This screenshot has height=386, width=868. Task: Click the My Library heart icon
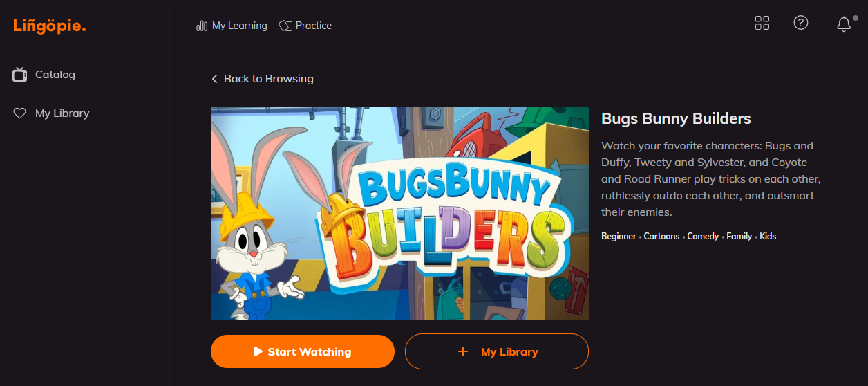[x=20, y=113]
